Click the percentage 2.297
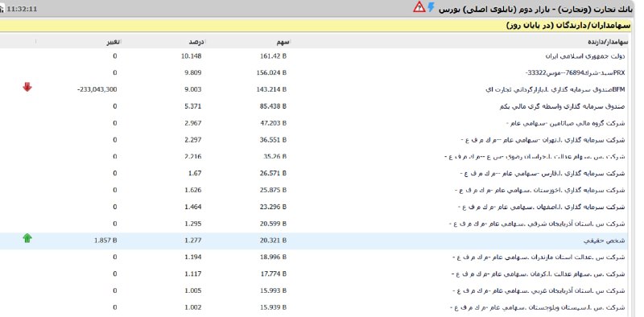644x317 pixels. [193, 140]
